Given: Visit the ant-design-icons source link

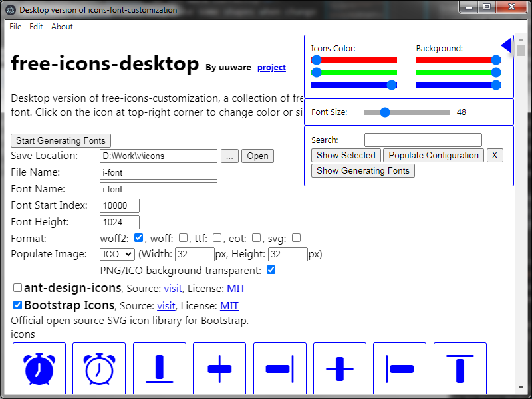Looking at the screenshot, I should point(173,289).
